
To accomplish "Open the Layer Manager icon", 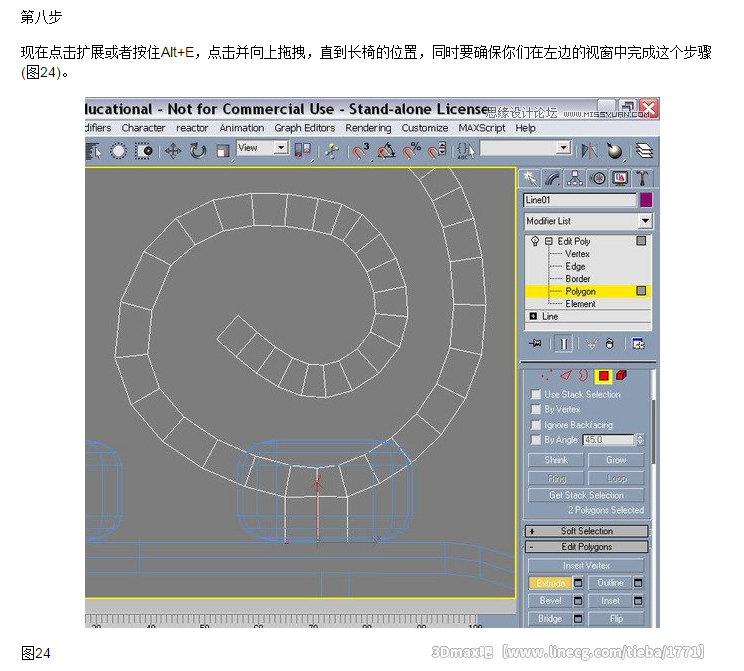I will (644, 151).
